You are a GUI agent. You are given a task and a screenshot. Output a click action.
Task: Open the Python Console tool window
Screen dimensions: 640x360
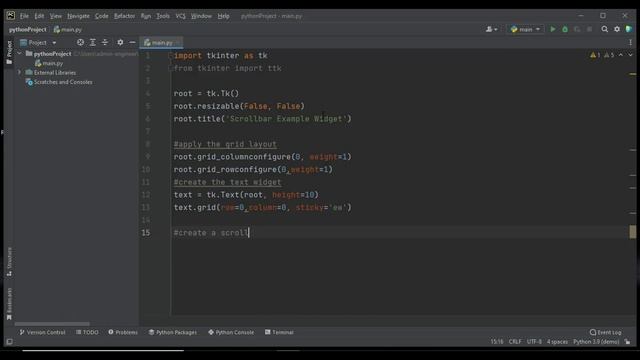(x=231, y=332)
